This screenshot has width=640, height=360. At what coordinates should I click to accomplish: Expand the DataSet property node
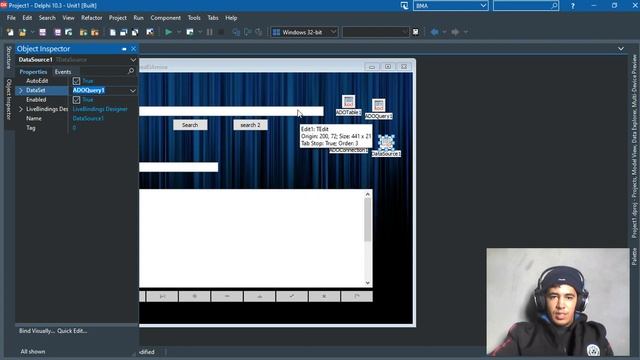[21, 91]
